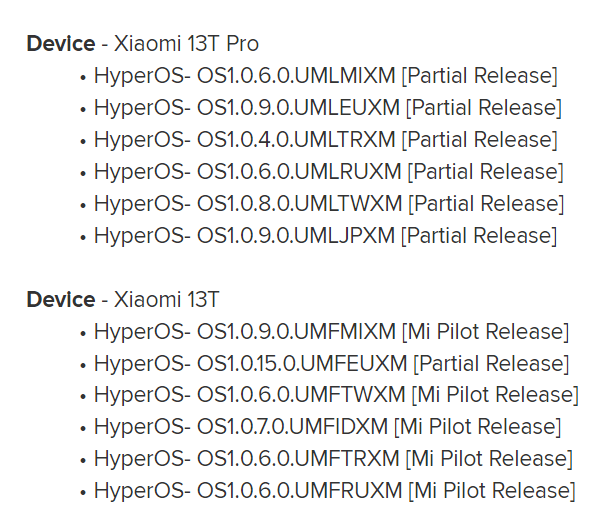This screenshot has width=600, height=512.
Task: Click the bullet before OS1.0.9.0.UMLJPXM
Action: click(83, 237)
